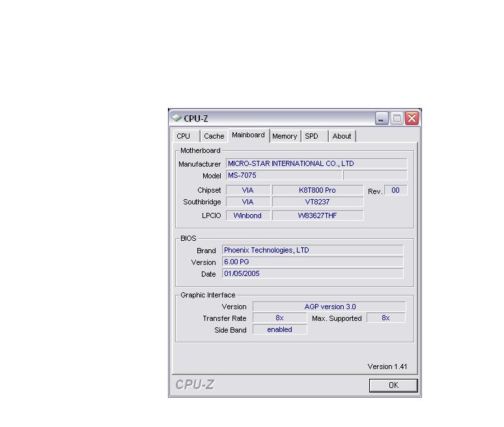Click the BIOS brand Phoenix Technologies, LTD
The width and height of the screenshot is (504, 427).
pyautogui.click(x=313, y=251)
